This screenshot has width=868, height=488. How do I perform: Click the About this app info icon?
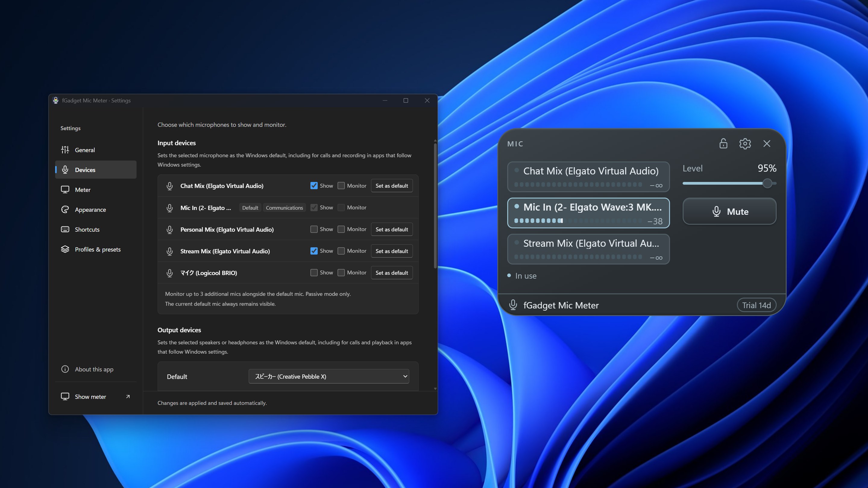click(65, 369)
